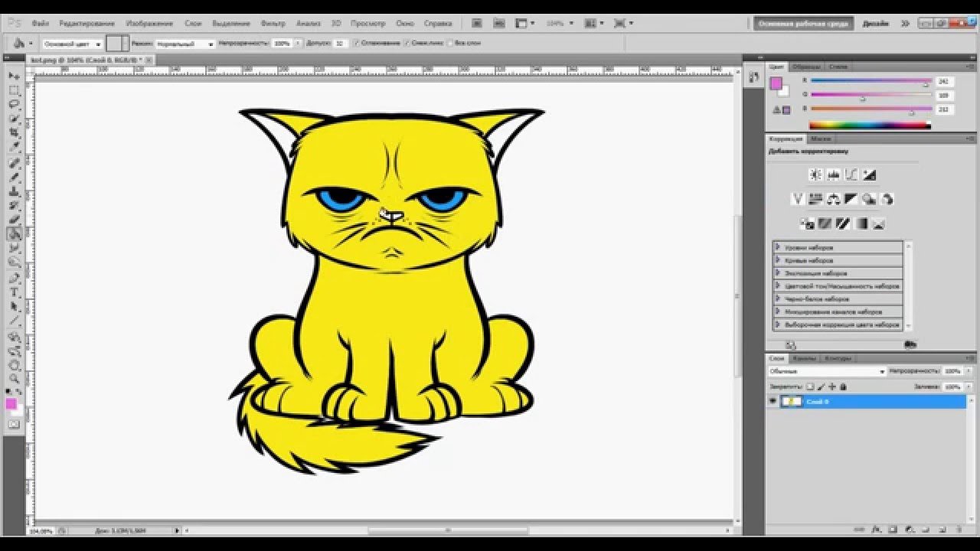980x551 pixels.
Task: Switch to Дизайн workspace
Action: tap(876, 24)
